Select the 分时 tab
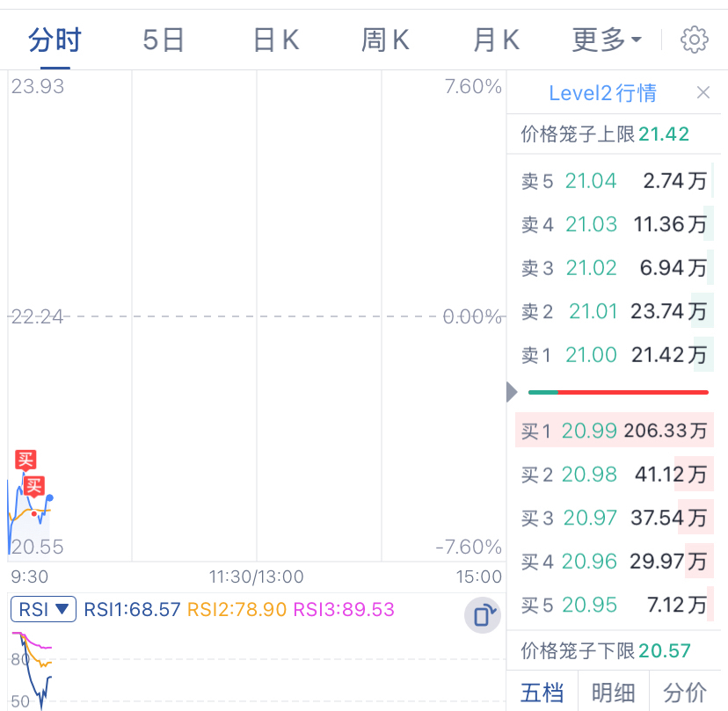This screenshot has width=728, height=711. tap(55, 40)
